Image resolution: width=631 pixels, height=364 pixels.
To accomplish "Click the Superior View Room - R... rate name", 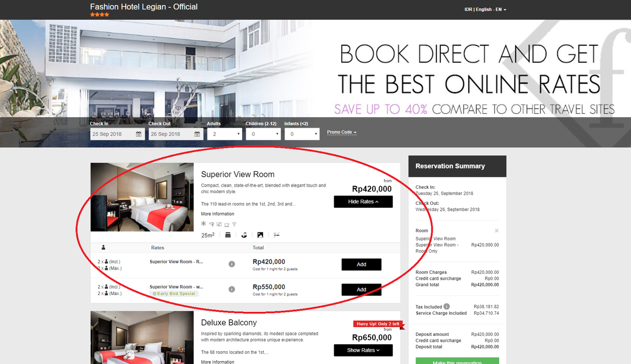I will pyautogui.click(x=176, y=262).
